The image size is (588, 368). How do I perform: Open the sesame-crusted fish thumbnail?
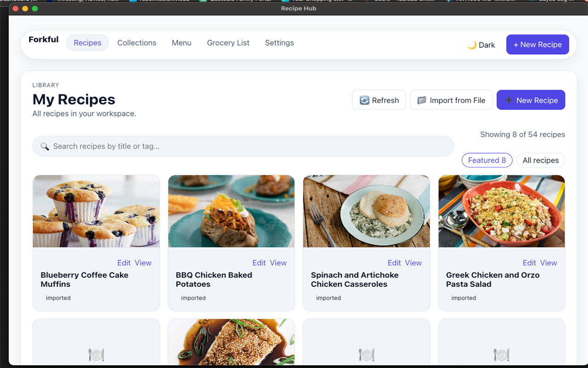pyautogui.click(x=232, y=342)
